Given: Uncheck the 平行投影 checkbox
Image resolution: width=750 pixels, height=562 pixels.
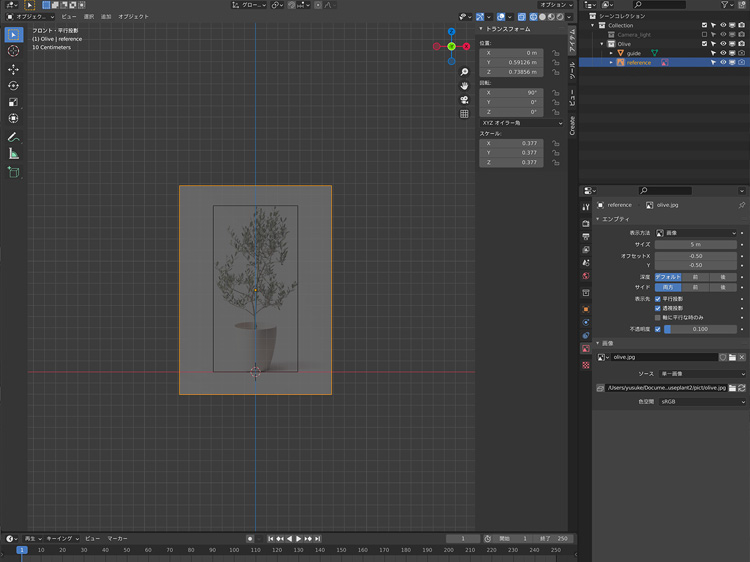Looking at the screenshot, I should pos(658,298).
